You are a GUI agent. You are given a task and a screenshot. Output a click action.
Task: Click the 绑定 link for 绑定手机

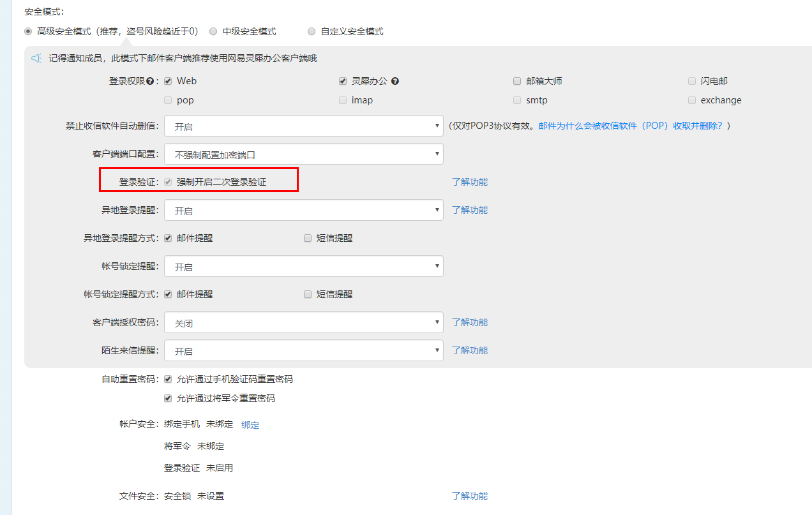250,425
